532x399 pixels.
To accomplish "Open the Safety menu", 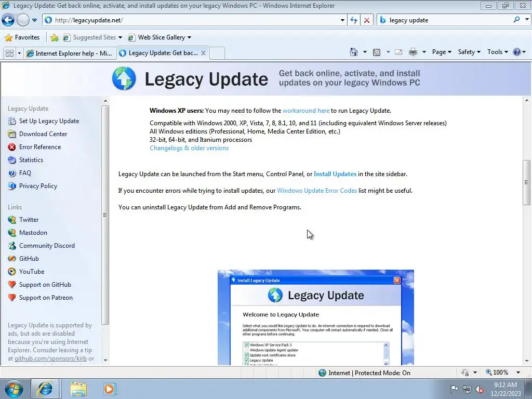I will point(469,52).
